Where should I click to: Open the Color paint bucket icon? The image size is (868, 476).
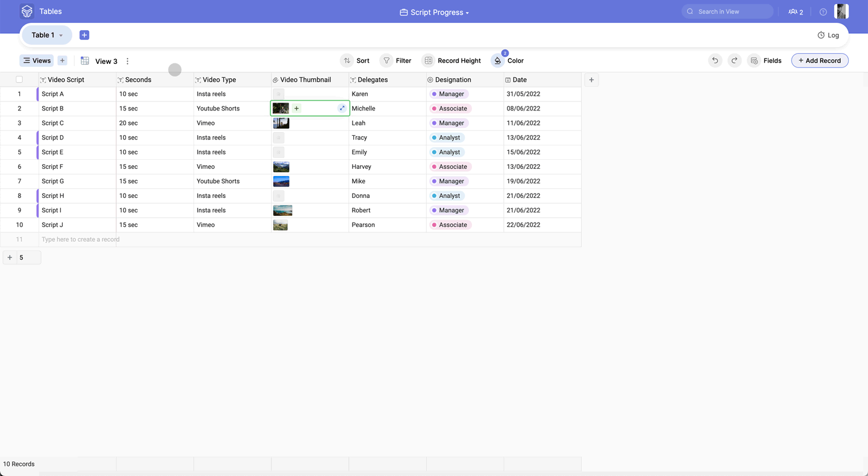click(497, 60)
